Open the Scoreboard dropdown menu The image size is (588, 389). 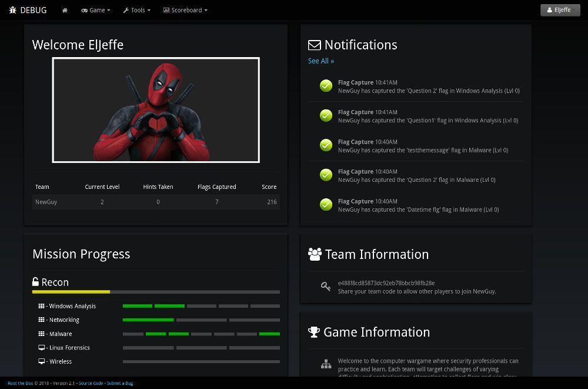tap(185, 10)
